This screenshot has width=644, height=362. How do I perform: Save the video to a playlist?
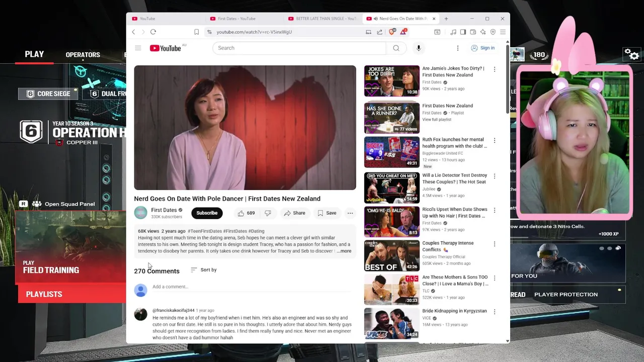coord(327,213)
